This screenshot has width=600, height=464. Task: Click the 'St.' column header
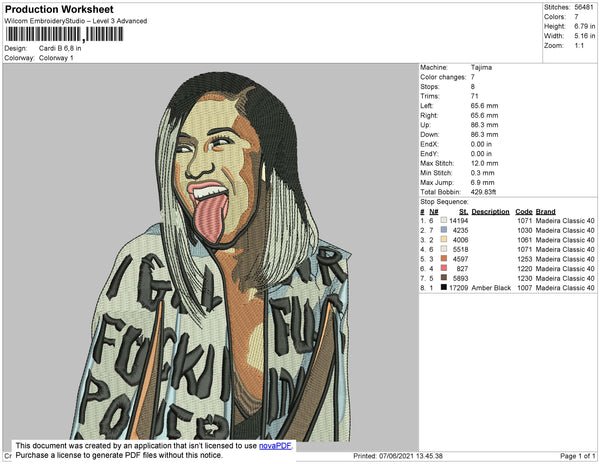463,212
